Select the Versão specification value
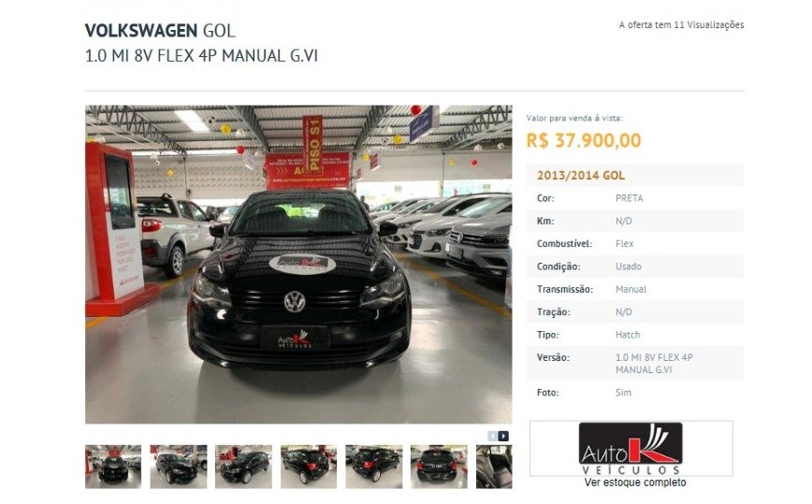This screenshot has width=812, height=504. (x=654, y=363)
